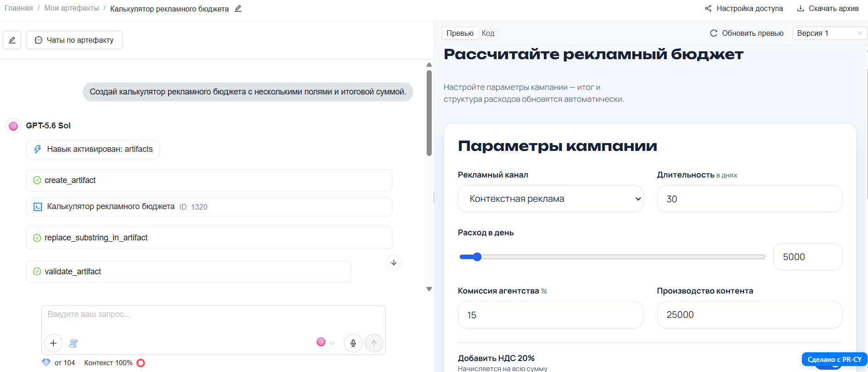This screenshot has width=868, height=372.
Task: Click the chat scrollbar down arrow
Action: pos(429,289)
